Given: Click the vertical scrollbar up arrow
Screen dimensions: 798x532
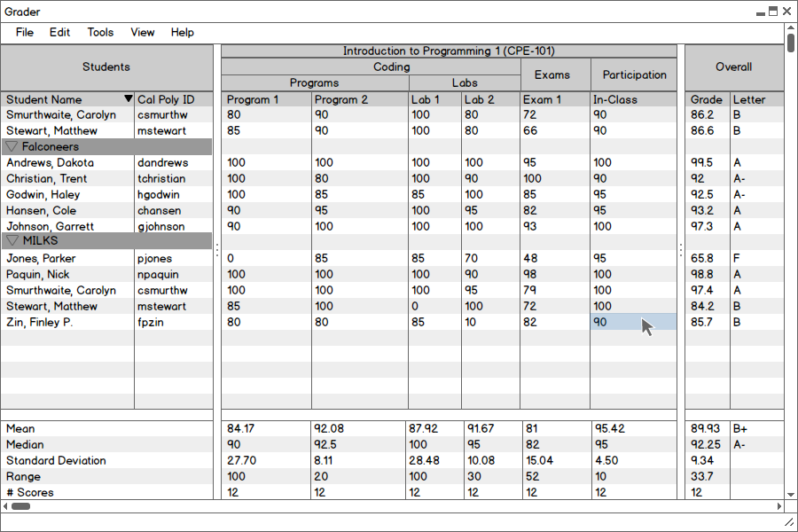Looking at the screenshot, I should pos(790,27).
